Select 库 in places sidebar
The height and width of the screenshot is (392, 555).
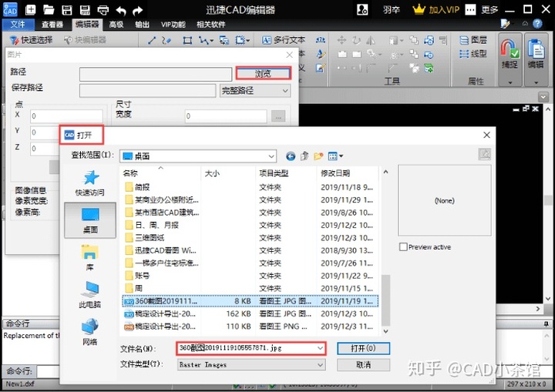click(x=90, y=257)
